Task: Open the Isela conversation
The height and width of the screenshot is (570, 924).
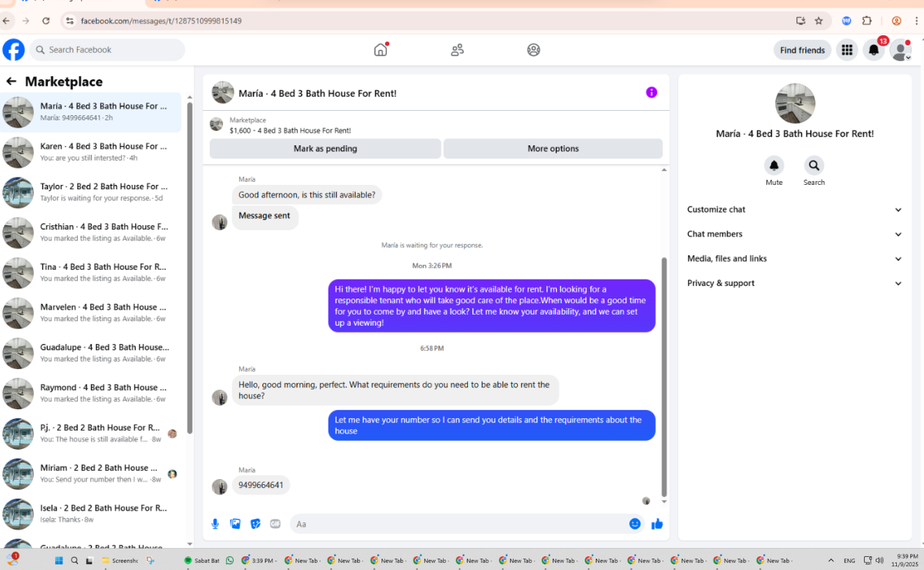Action: click(x=91, y=514)
